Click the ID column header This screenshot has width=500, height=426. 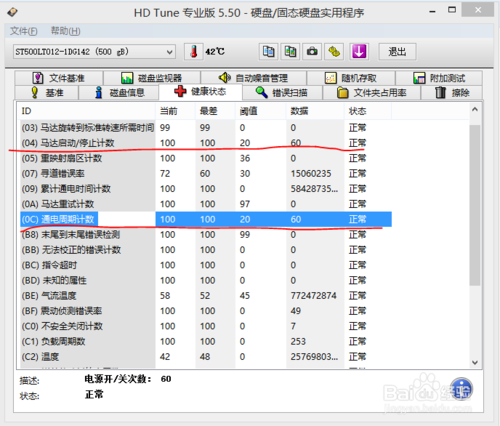coord(88,111)
